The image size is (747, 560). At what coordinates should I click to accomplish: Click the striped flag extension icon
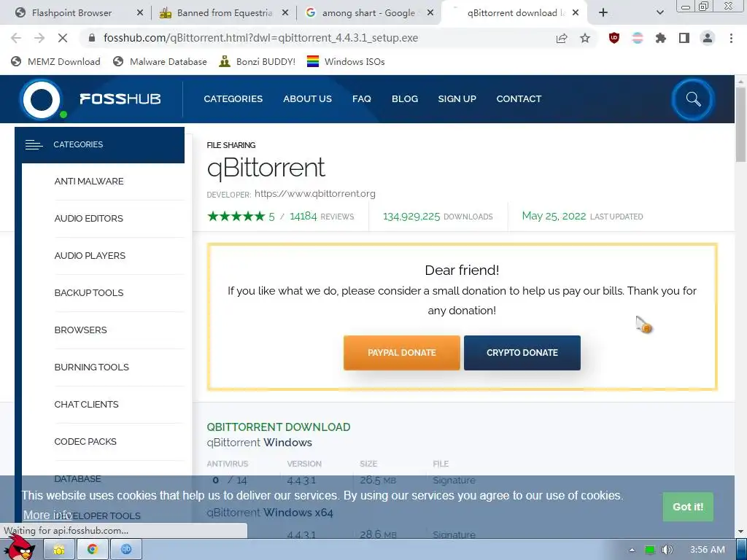pos(638,38)
